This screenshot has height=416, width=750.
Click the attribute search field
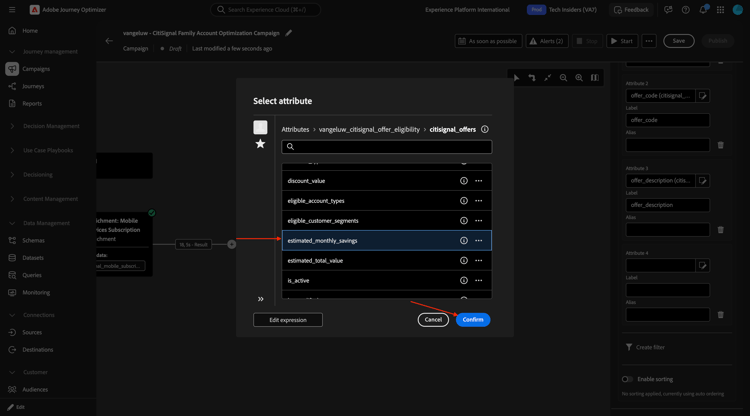click(386, 147)
